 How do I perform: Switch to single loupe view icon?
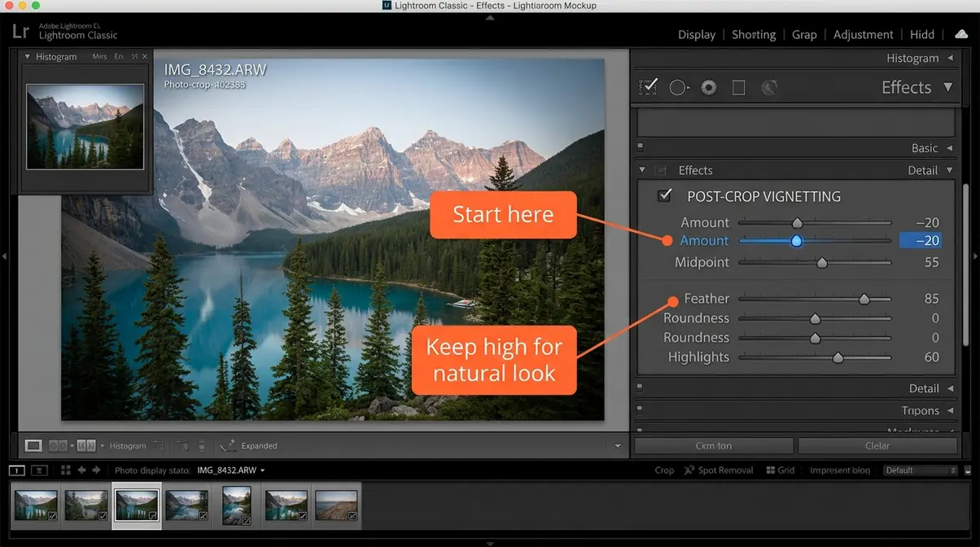coord(33,445)
